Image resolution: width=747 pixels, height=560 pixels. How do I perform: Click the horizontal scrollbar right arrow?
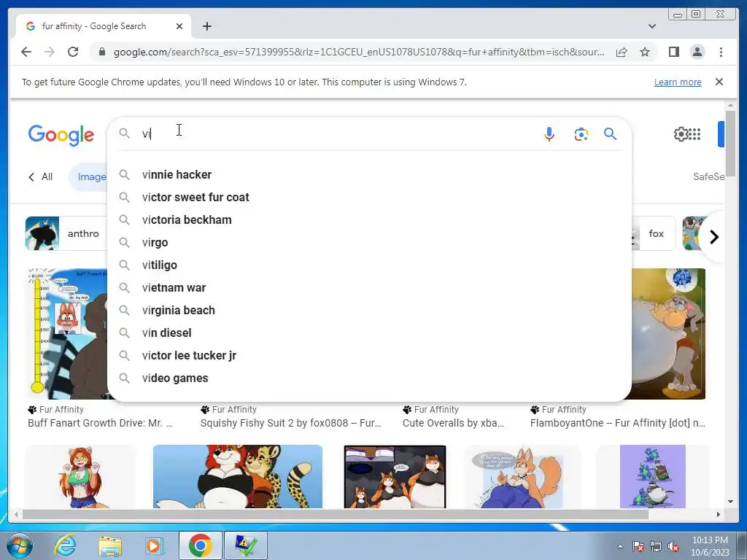pyautogui.click(x=719, y=514)
